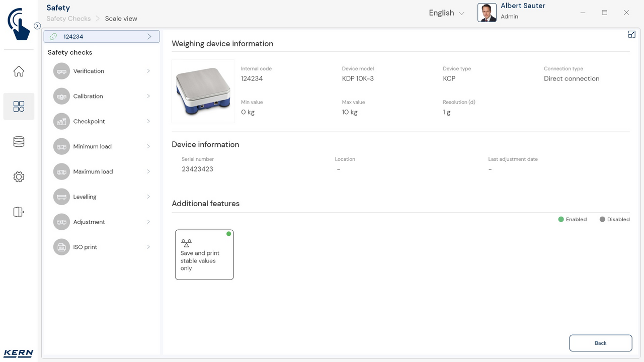Click the weighing scale product thumbnail

[x=203, y=92]
